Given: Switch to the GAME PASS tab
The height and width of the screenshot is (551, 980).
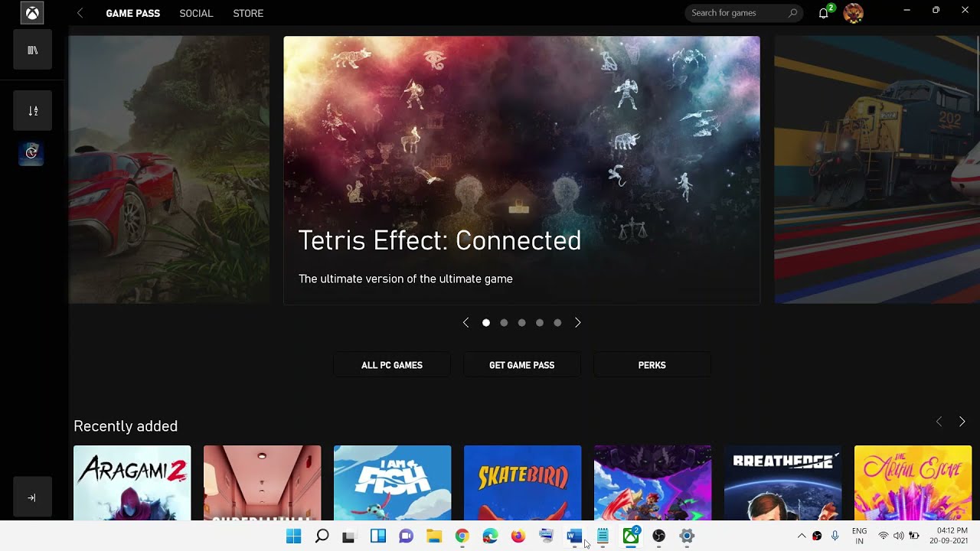Looking at the screenshot, I should click(x=132, y=13).
